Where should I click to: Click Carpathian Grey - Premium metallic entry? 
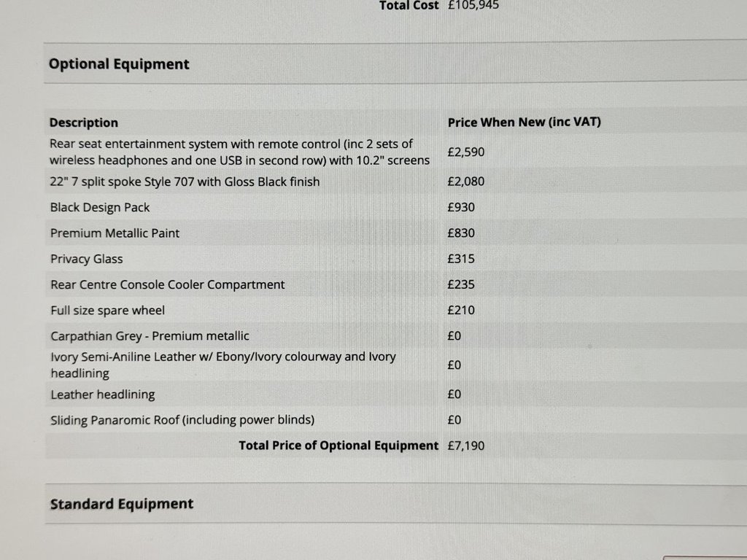coord(150,336)
